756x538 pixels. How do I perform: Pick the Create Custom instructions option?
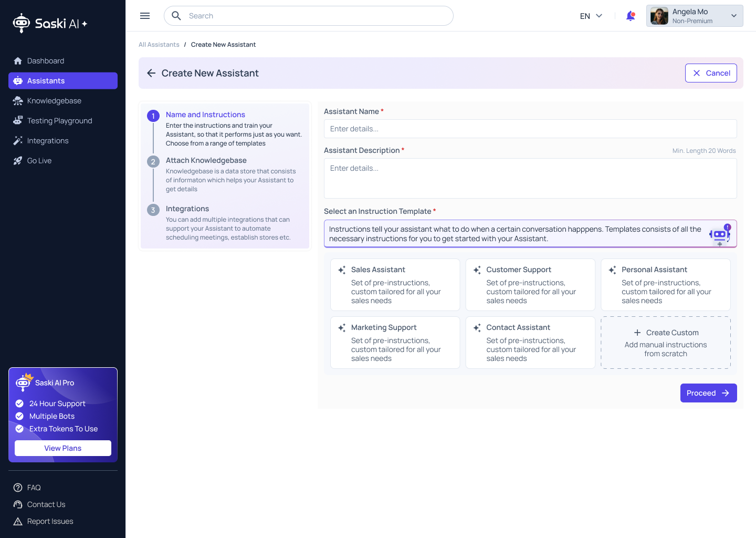pos(666,343)
